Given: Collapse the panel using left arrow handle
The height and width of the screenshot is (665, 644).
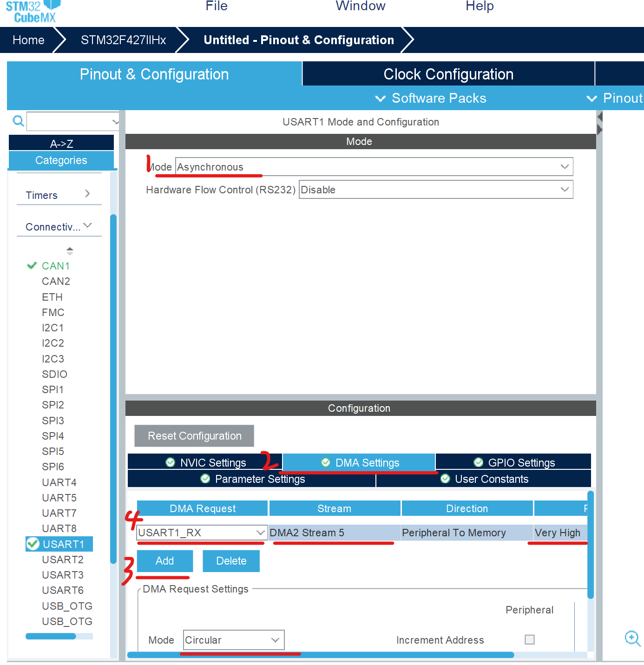Looking at the screenshot, I should tap(600, 117).
